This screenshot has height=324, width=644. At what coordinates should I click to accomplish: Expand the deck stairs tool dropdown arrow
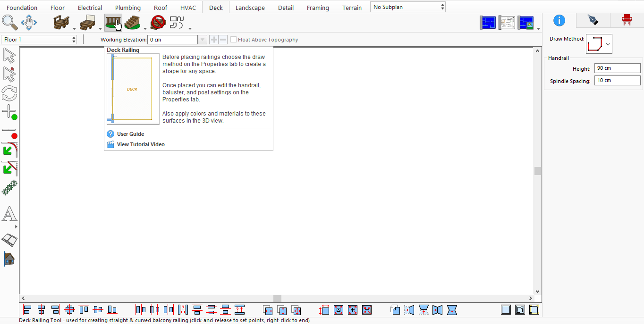[x=144, y=28]
